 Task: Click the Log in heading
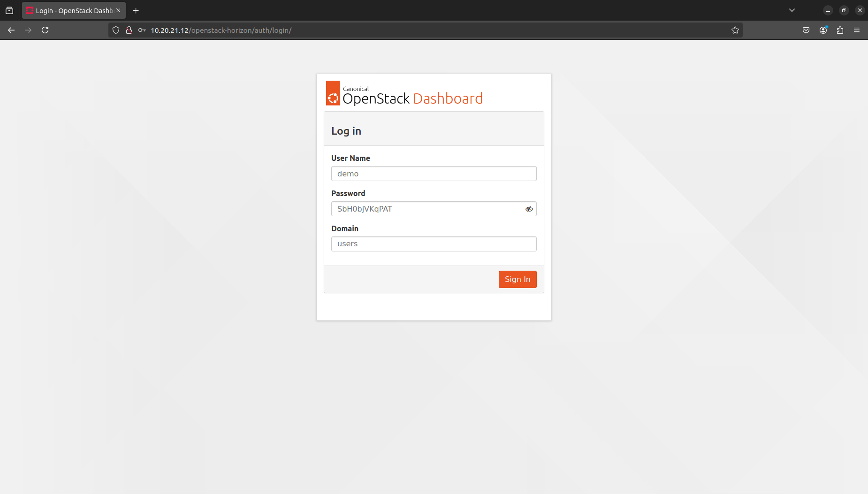[346, 131]
